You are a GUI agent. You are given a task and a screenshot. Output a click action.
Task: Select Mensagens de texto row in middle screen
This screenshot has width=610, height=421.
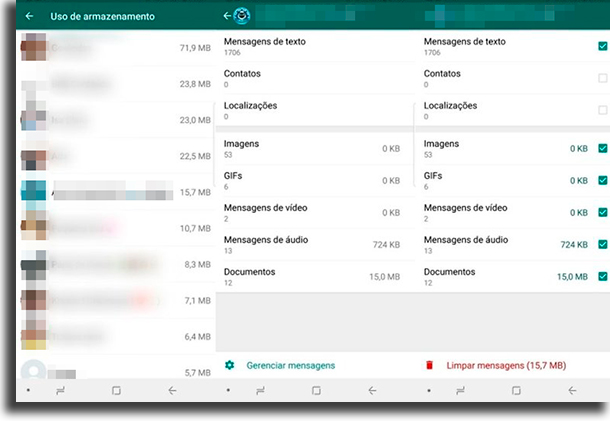(x=315, y=46)
